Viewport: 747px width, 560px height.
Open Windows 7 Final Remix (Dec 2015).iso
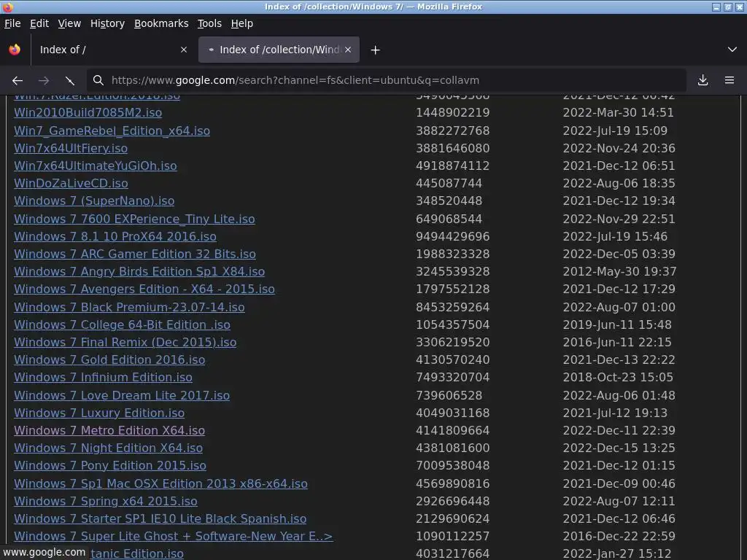point(125,343)
